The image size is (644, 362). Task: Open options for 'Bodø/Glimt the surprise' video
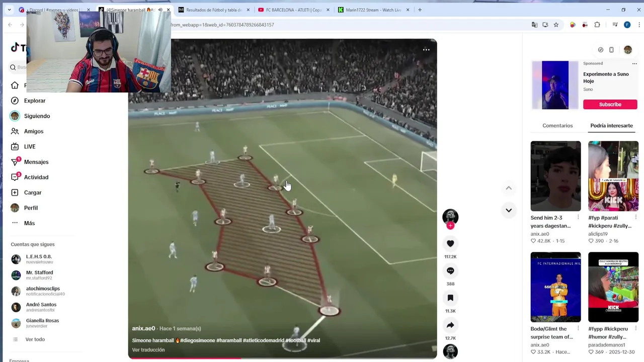578,328
